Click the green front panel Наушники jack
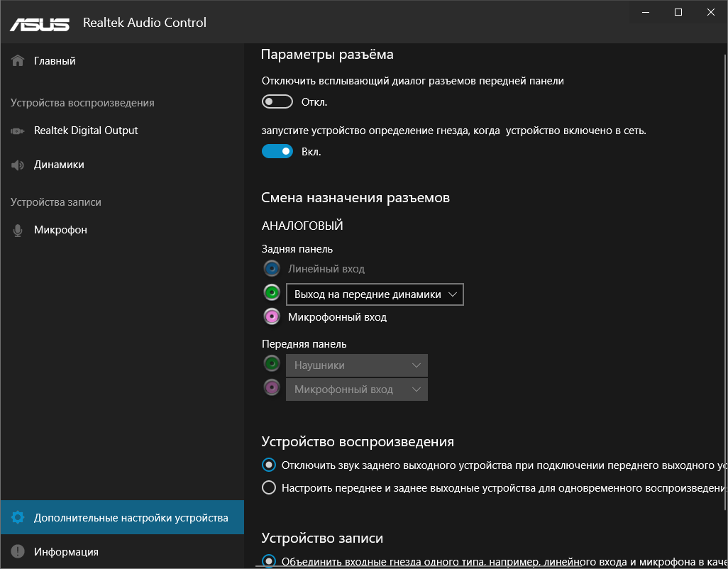The height and width of the screenshot is (569, 728). coord(272,363)
